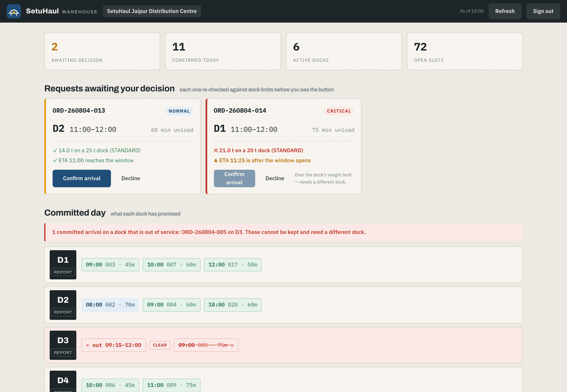Sign out of the warehouse portal

543,11
